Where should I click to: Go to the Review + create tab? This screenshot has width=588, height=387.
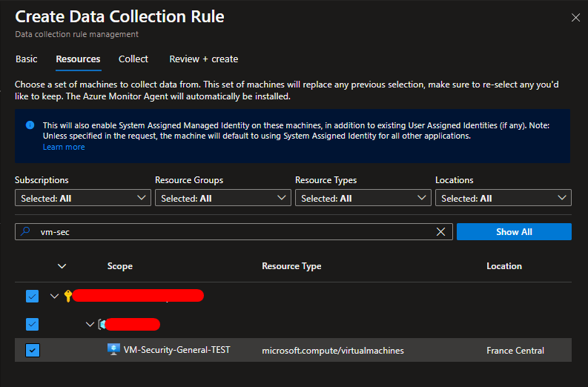(x=203, y=59)
